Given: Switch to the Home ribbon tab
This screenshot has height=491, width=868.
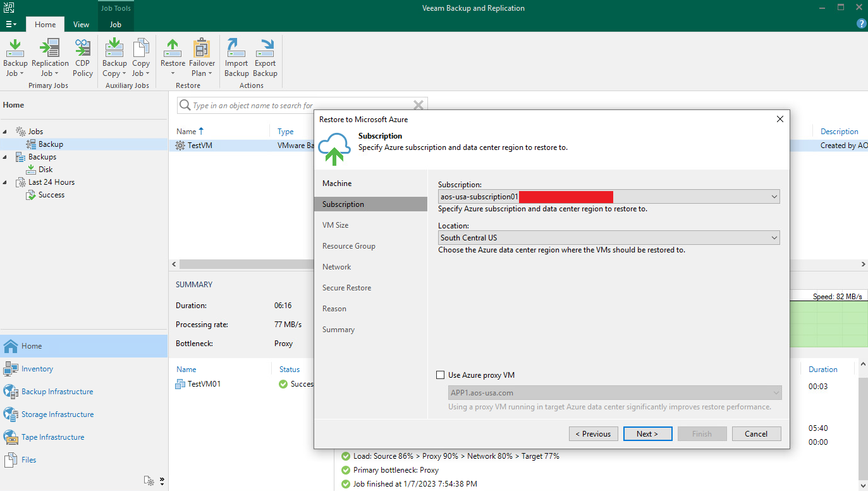Looking at the screenshot, I should coord(45,25).
